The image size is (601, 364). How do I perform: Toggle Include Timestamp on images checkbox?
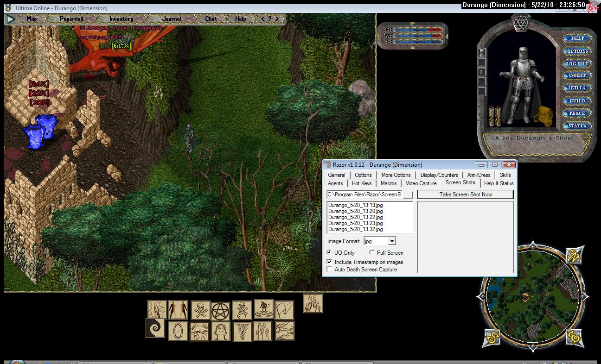(x=330, y=262)
